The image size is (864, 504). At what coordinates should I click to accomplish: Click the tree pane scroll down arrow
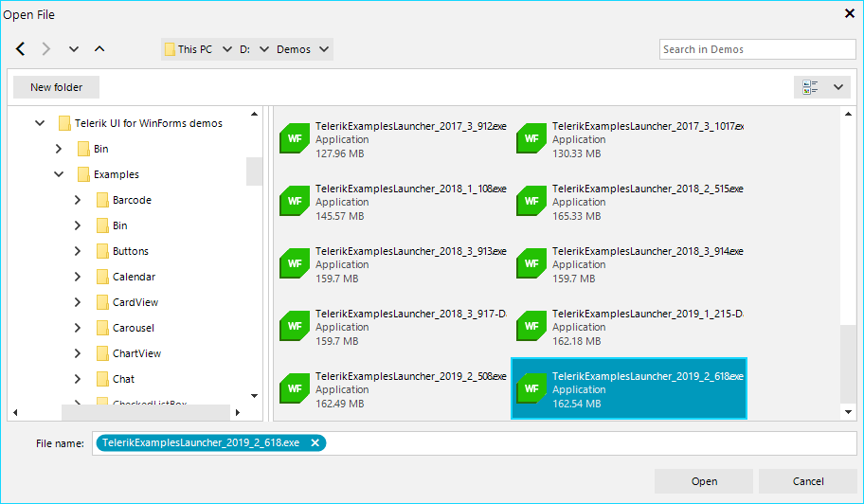coord(254,395)
